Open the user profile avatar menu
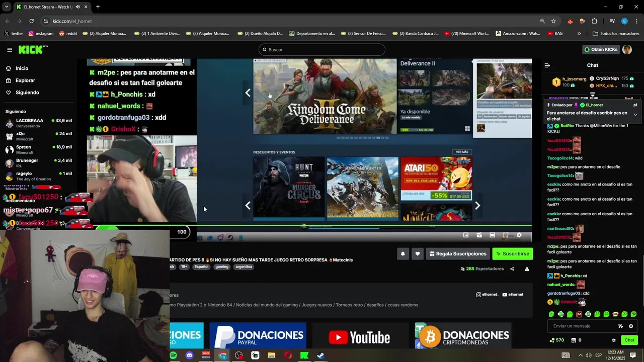644x362 pixels. click(627, 49)
